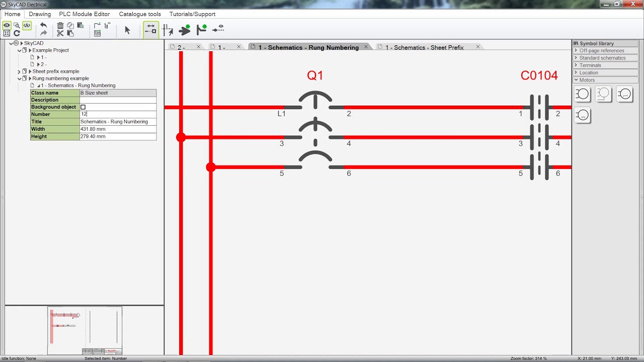Screen dimensions: 644x362
Task: Click the Description value field
Action: 118,100
